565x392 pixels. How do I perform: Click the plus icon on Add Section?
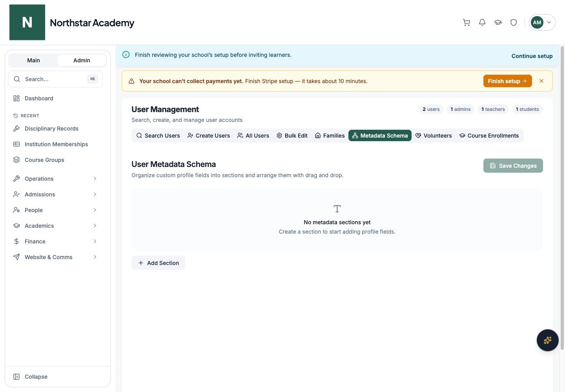tap(141, 263)
